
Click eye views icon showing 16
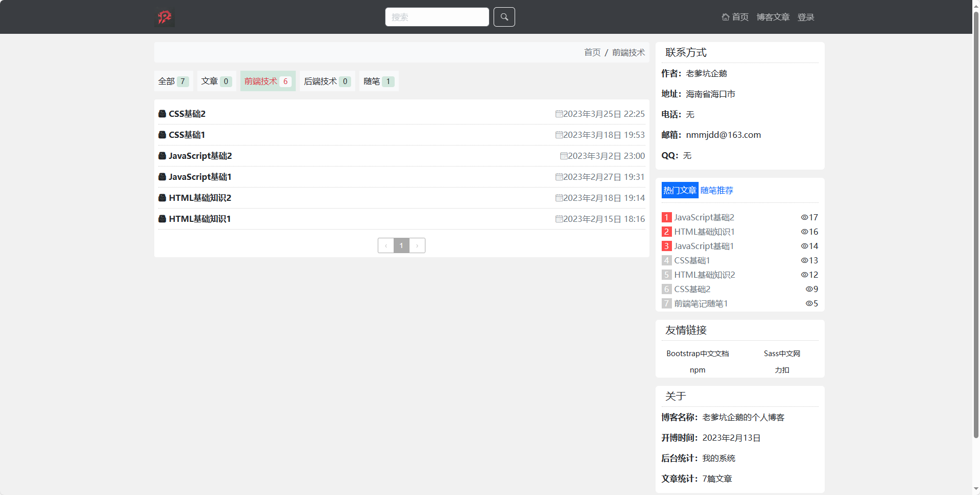pos(805,232)
